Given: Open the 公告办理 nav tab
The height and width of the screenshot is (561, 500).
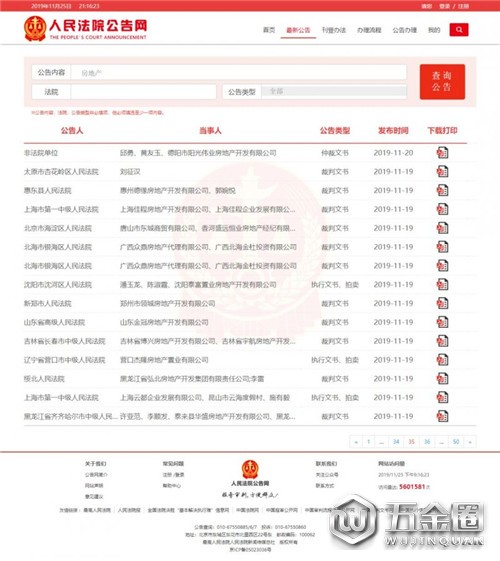Looking at the screenshot, I should point(405,30).
